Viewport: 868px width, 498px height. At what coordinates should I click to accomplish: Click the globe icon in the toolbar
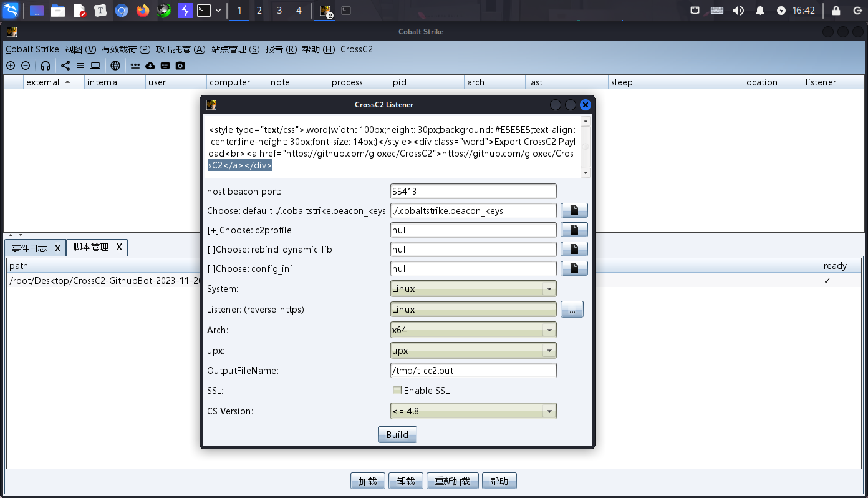(x=115, y=66)
